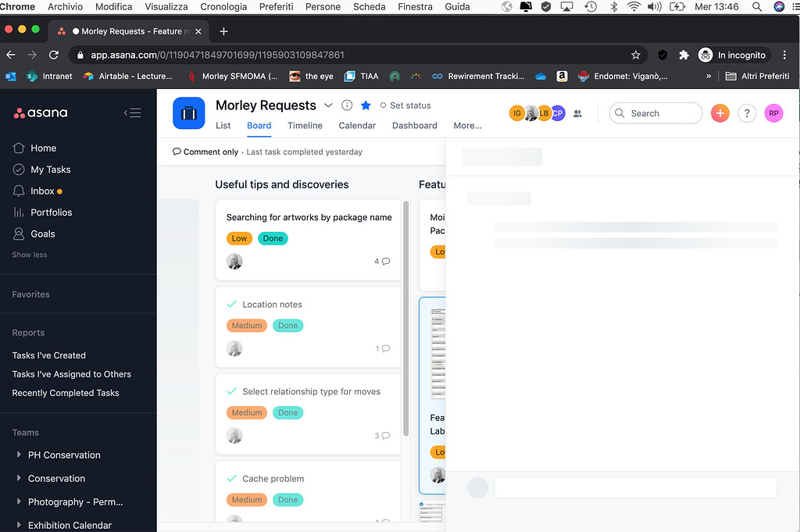
Task: Click the project info circle icon
Action: [346, 105]
